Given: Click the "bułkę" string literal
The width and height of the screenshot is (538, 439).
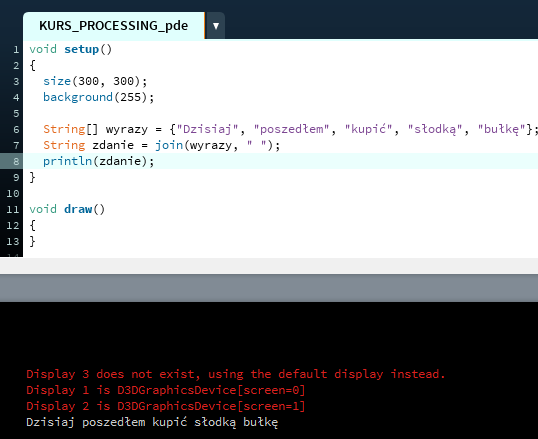Looking at the screenshot, I should [x=501, y=129].
